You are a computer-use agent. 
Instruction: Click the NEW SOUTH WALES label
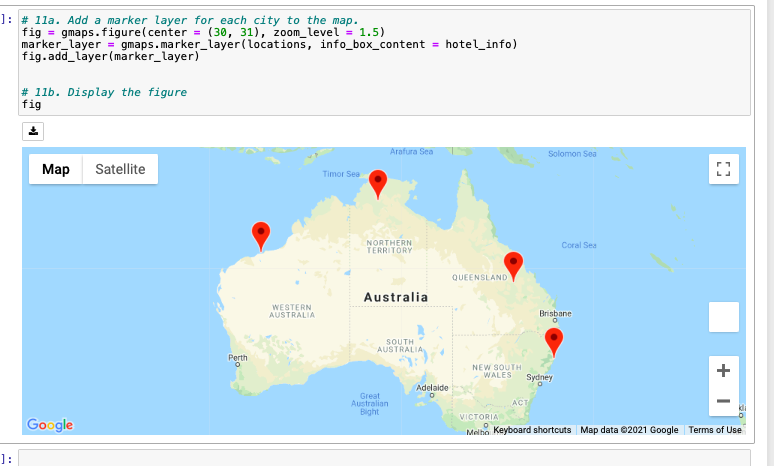497,371
